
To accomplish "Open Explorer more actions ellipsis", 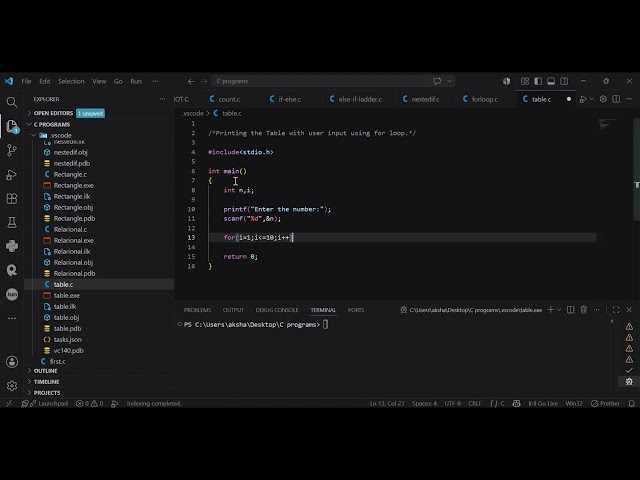I will pos(162,99).
